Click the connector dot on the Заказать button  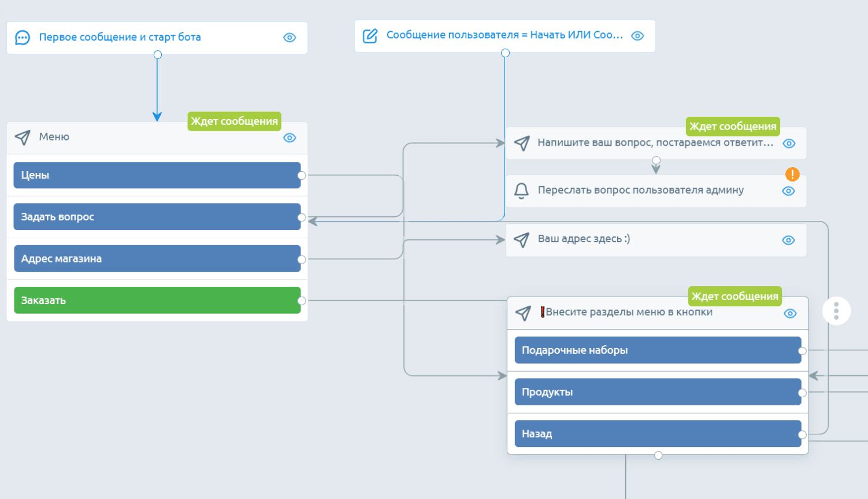pos(302,301)
